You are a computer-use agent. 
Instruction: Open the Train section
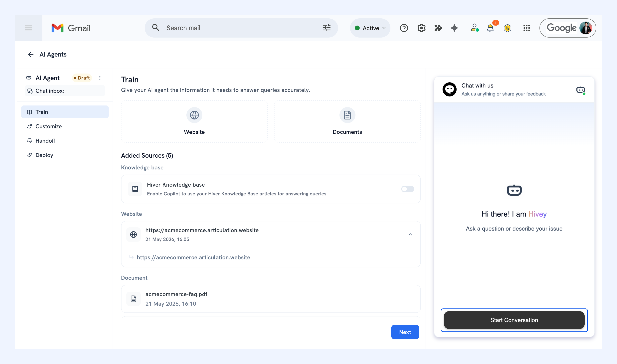(65, 112)
